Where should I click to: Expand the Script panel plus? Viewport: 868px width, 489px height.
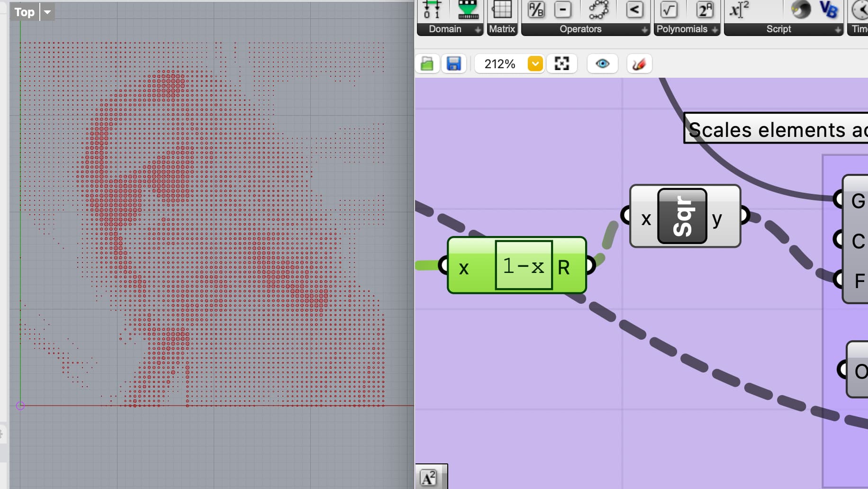pyautogui.click(x=838, y=30)
